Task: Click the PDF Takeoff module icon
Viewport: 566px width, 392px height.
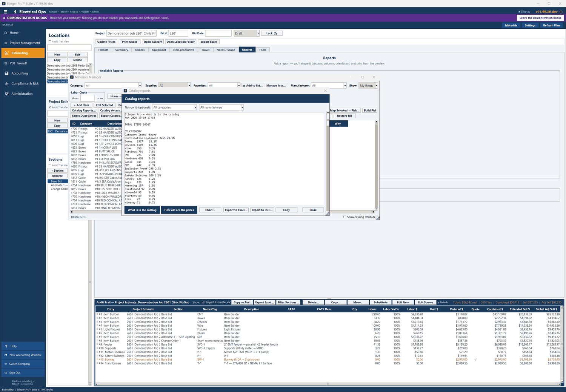Action: click(6, 63)
